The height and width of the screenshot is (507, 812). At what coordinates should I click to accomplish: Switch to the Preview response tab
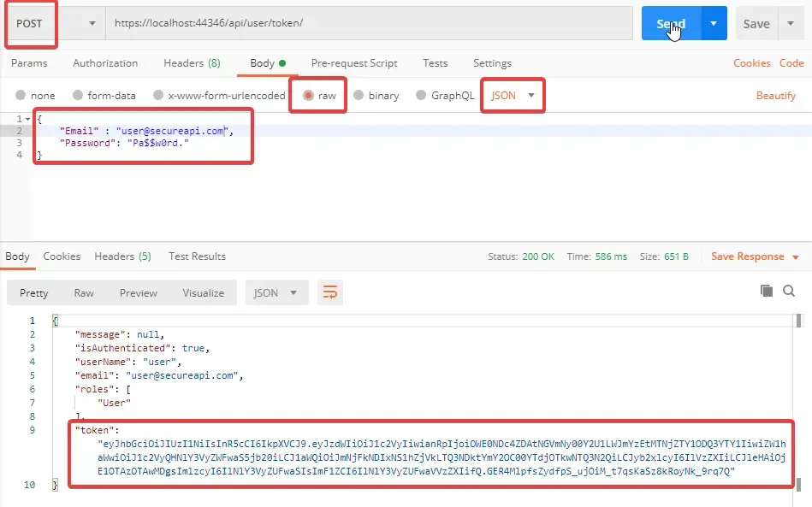tap(138, 292)
